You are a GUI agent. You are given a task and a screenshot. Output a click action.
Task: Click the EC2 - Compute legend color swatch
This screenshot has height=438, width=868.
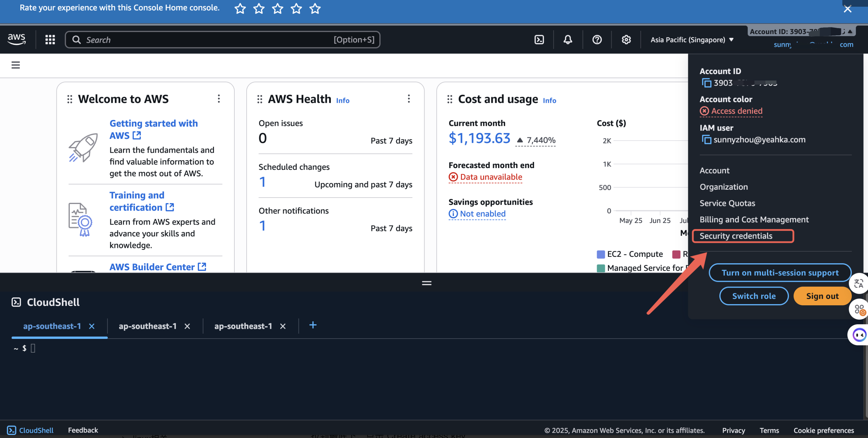point(600,254)
